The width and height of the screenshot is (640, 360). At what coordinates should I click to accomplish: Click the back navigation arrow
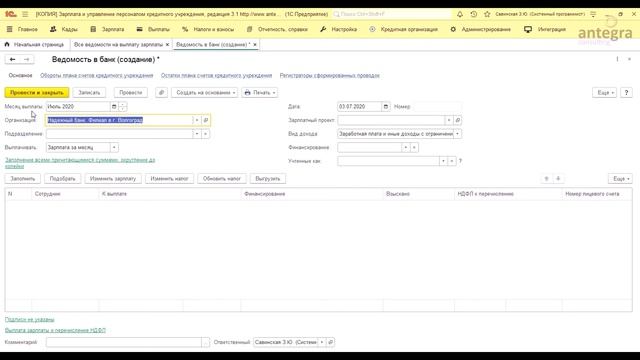(12, 60)
